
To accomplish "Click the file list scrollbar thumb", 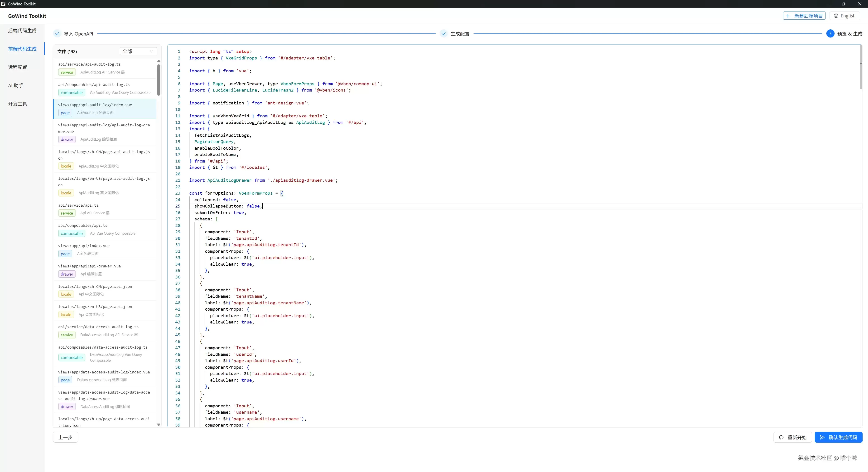I will [x=159, y=80].
